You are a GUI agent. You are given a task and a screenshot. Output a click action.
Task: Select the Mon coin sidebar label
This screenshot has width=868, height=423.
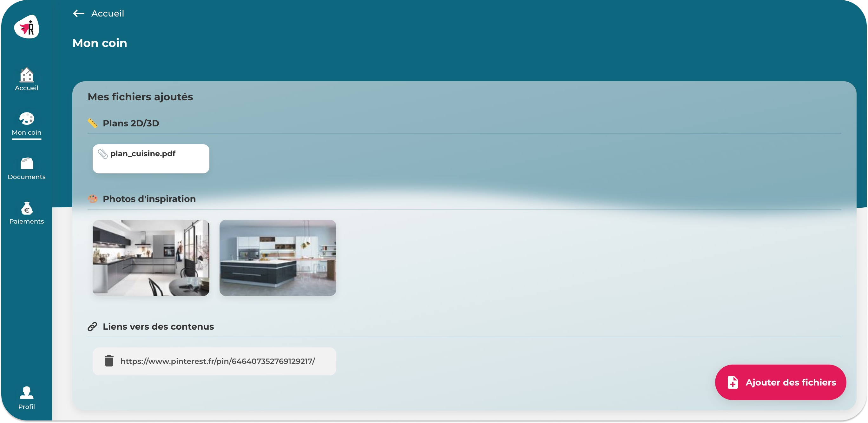pyautogui.click(x=27, y=132)
